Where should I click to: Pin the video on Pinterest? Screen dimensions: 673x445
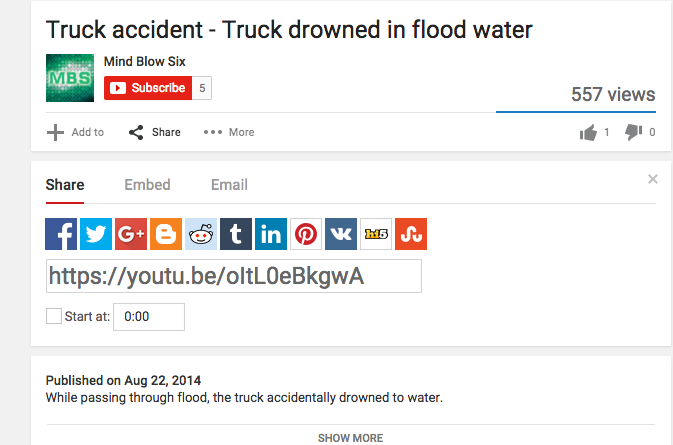(x=306, y=234)
